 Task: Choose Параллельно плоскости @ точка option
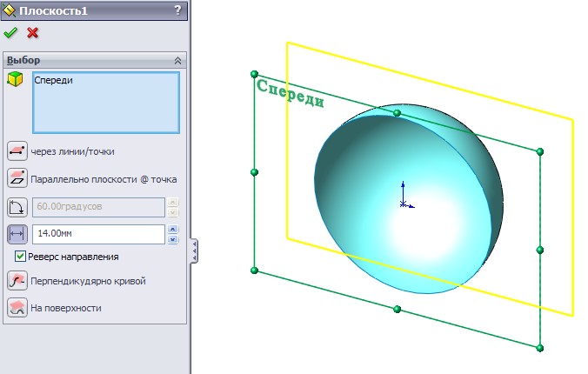pyautogui.click(x=17, y=178)
